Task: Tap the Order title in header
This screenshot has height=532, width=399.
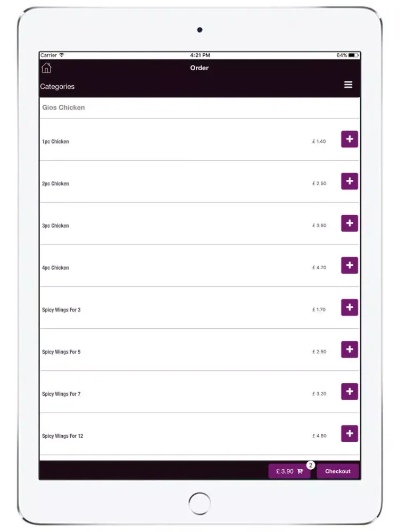Action: 199,68
